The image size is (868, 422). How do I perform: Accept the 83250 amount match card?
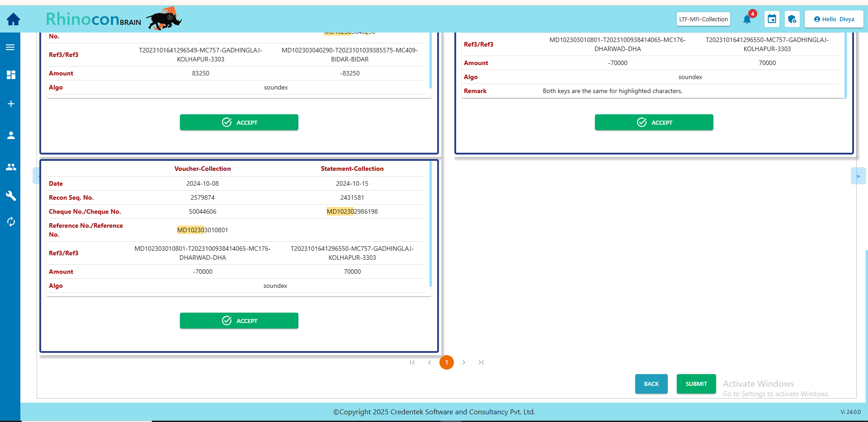coord(239,122)
